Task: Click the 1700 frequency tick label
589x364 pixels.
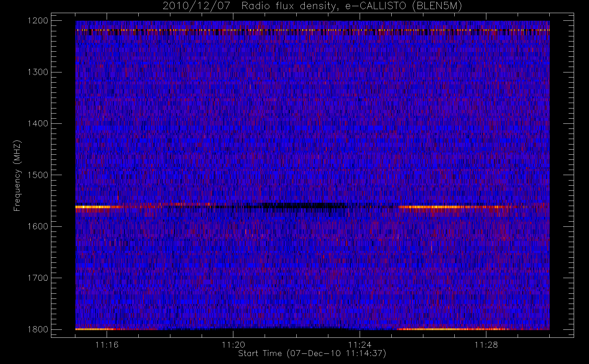Action: pos(38,278)
